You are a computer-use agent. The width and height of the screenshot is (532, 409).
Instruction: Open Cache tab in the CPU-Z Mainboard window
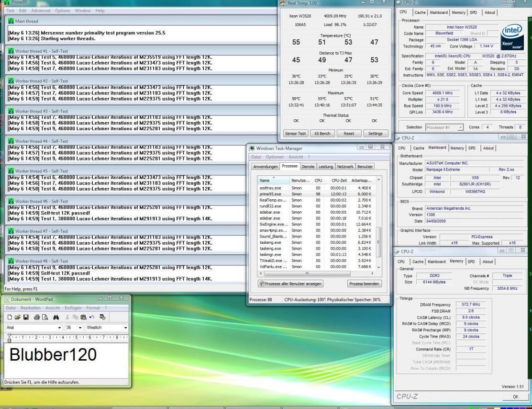[x=418, y=148]
